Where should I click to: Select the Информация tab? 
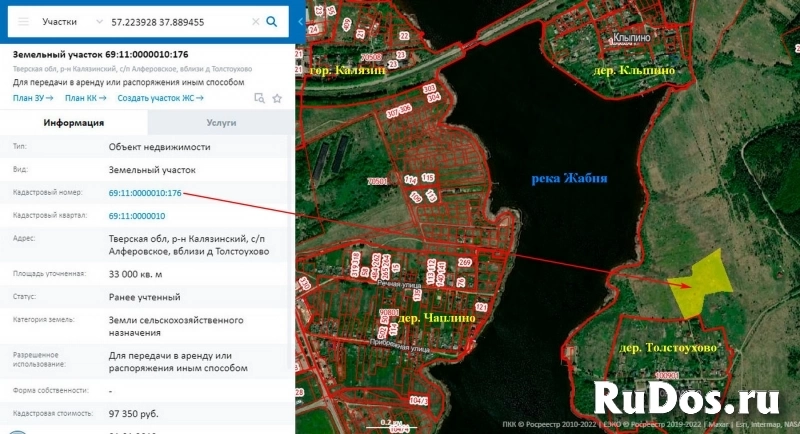(73, 123)
